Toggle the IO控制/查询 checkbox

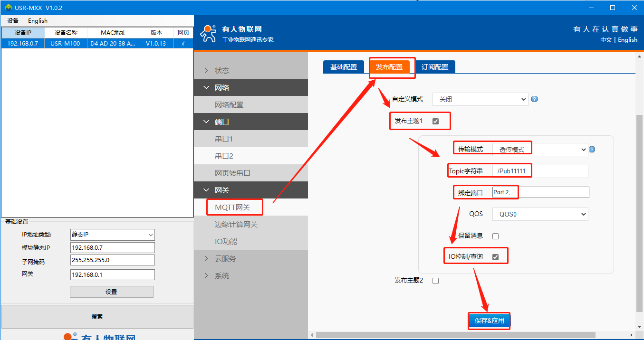tap(495, 257)
